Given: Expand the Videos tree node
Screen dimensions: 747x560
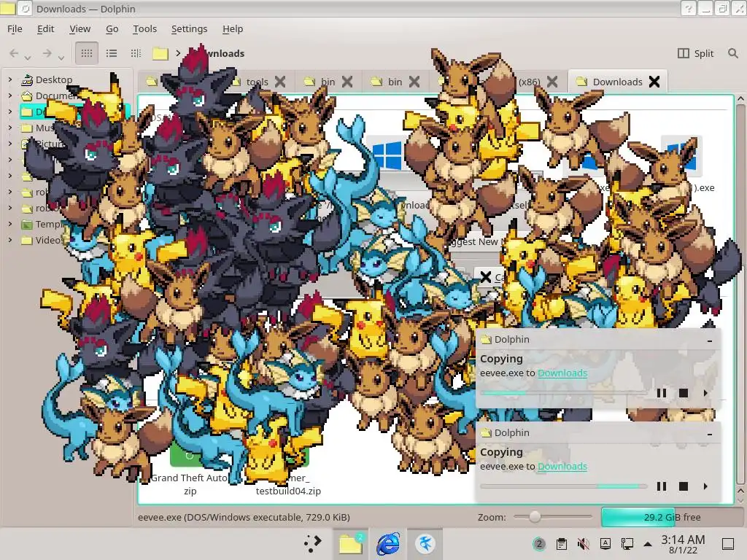Looking at the screenshot, I should point(10,240).
